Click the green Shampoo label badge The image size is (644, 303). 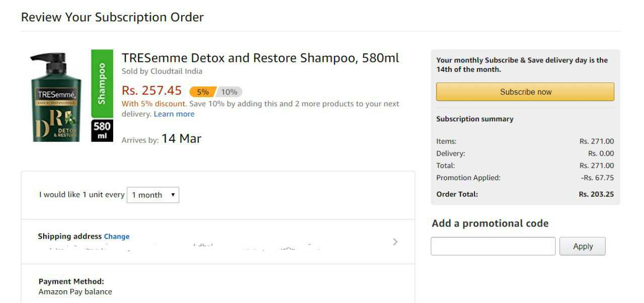click(102, 84)
